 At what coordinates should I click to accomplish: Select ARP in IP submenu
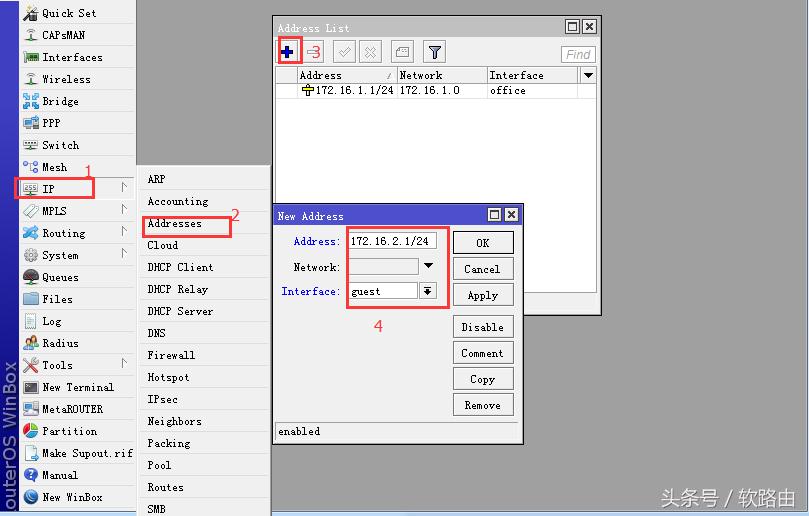click(156, 179)
